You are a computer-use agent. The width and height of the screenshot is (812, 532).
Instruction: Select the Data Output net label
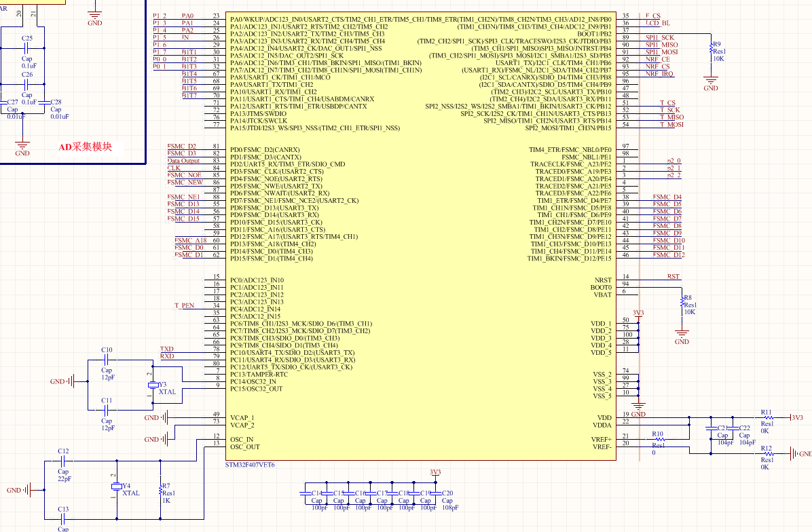[x=183, y=161]
